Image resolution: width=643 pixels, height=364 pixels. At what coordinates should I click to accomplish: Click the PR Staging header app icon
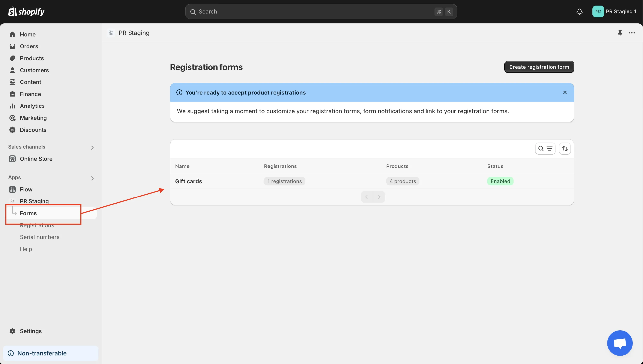point(111,33)
